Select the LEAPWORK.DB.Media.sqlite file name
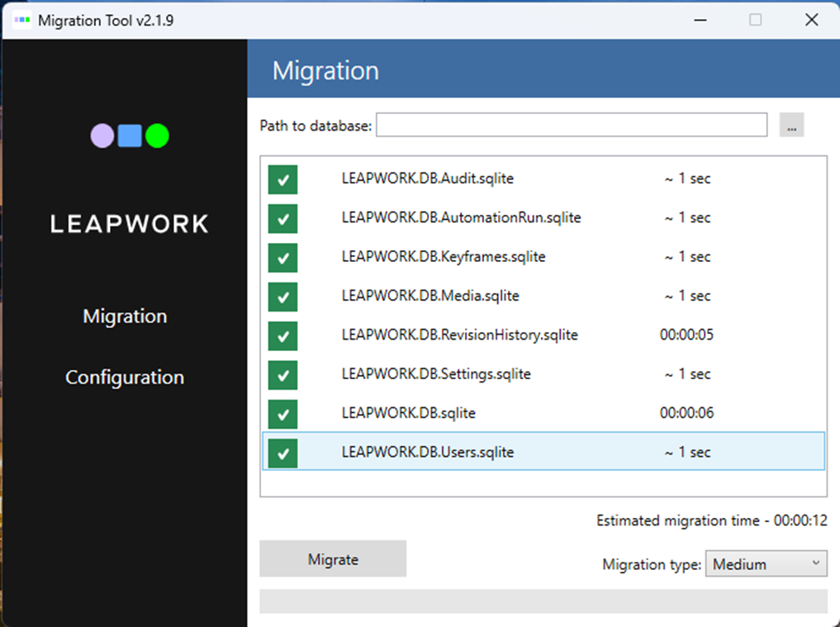 coord(430,296)
